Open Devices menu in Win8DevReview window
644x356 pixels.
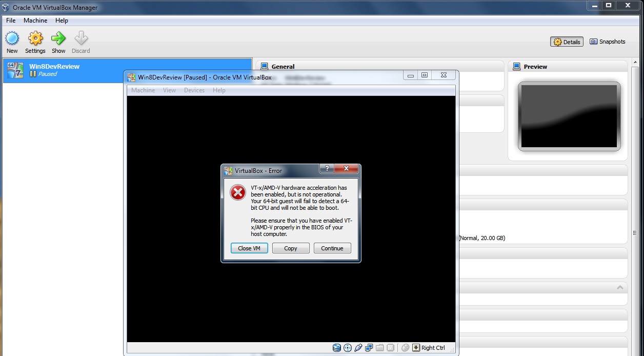194,90
